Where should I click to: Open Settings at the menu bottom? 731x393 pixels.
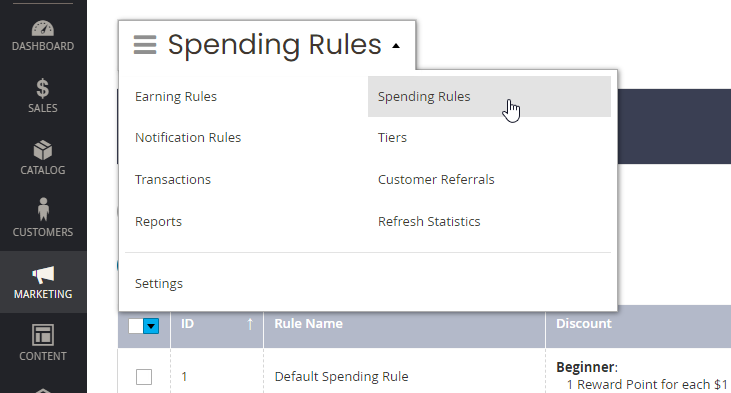[159, 283]
